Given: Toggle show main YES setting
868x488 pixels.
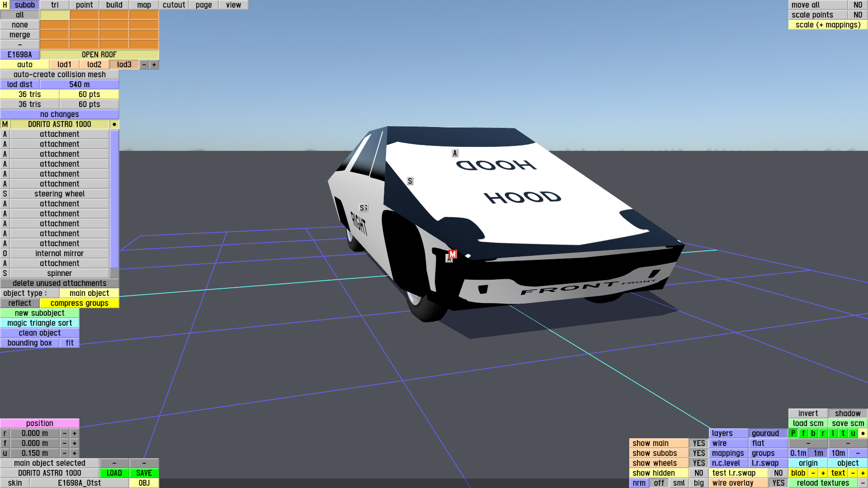Looking at the screenshot, I should (698, 443).
